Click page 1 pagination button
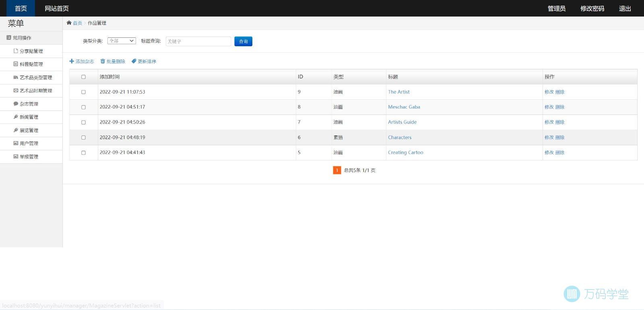 pyautogui.click(x=337, y=170)
